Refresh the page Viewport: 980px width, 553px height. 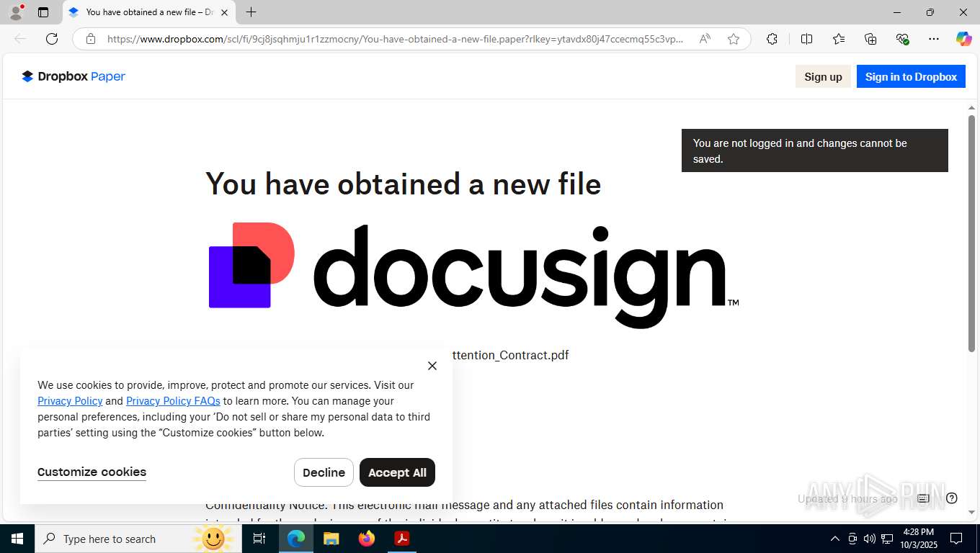coord(52,39)
